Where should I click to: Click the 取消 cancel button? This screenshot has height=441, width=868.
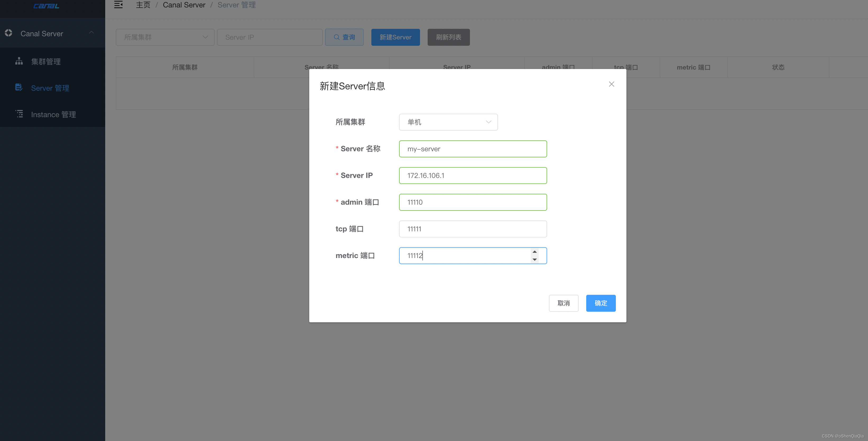[564, 303]
